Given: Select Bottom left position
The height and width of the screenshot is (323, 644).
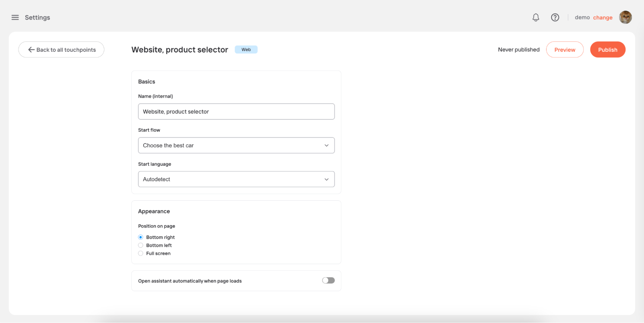Looking at the screenshot, I should (140, 245).
